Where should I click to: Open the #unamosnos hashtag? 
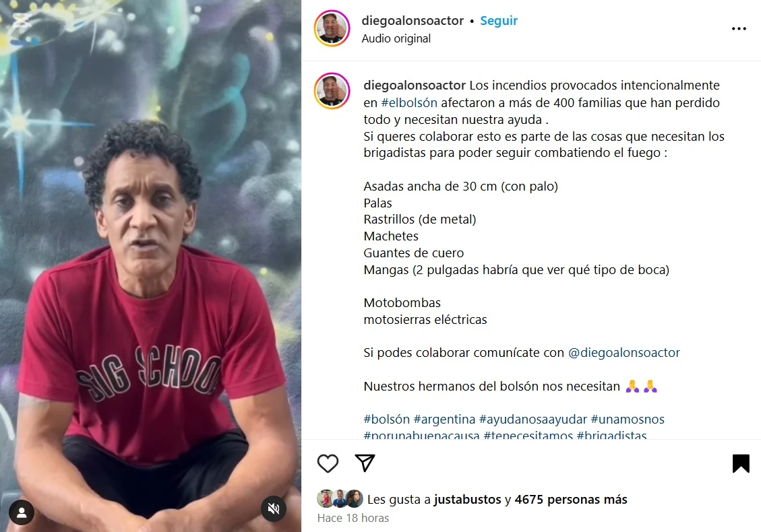628,419
